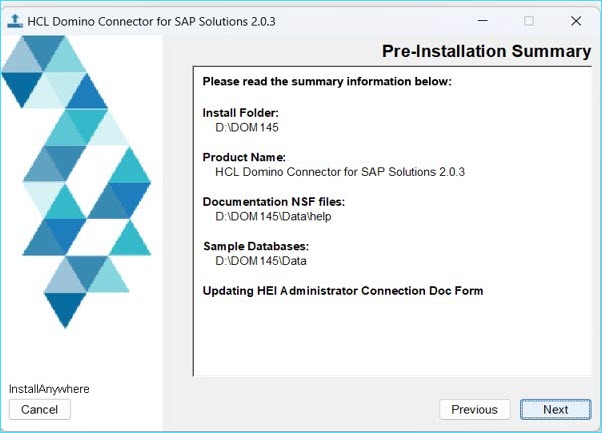Click the installer icon in the title bar
The image size is (602, 433).
pyautogui.click(x=15, y=21)
